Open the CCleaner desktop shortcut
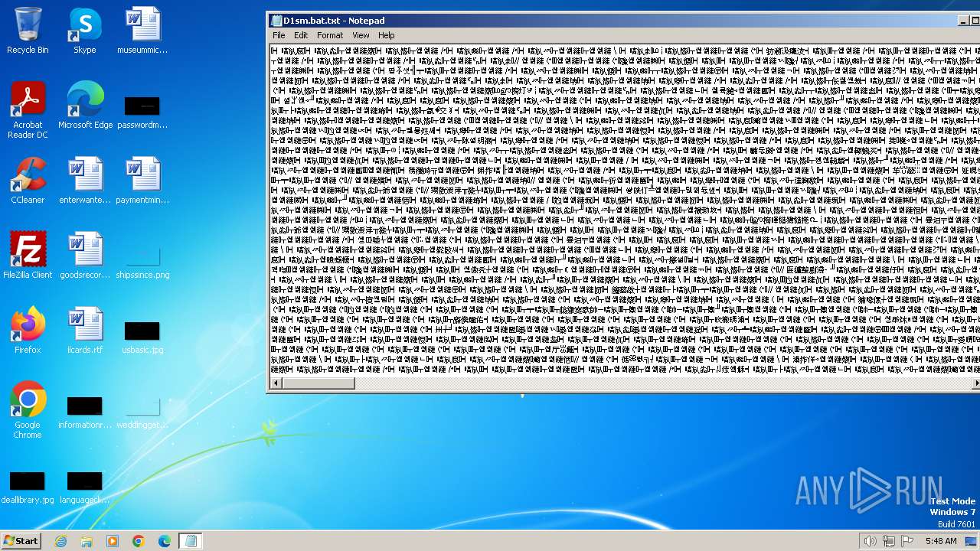This screenshot has width=980, height=551. 28,181
